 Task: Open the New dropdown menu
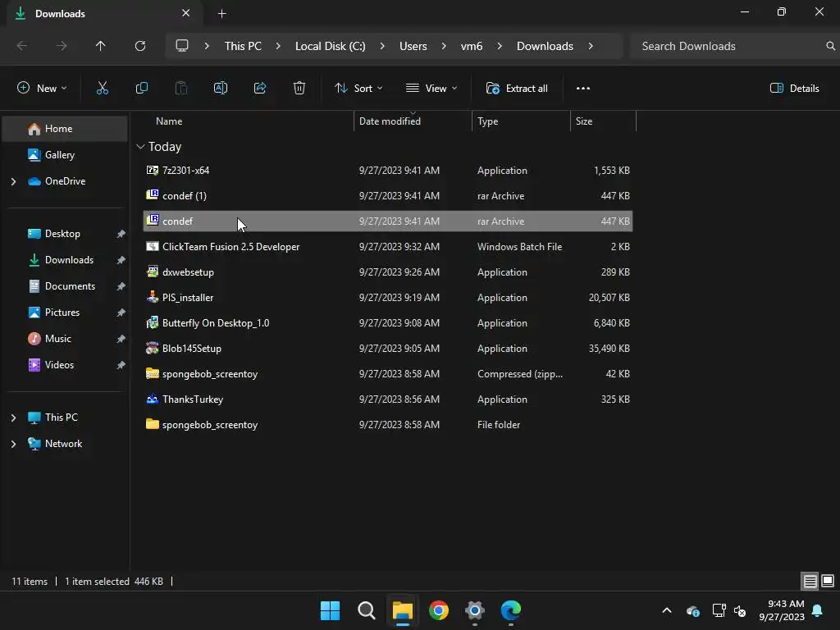(42, 88)
